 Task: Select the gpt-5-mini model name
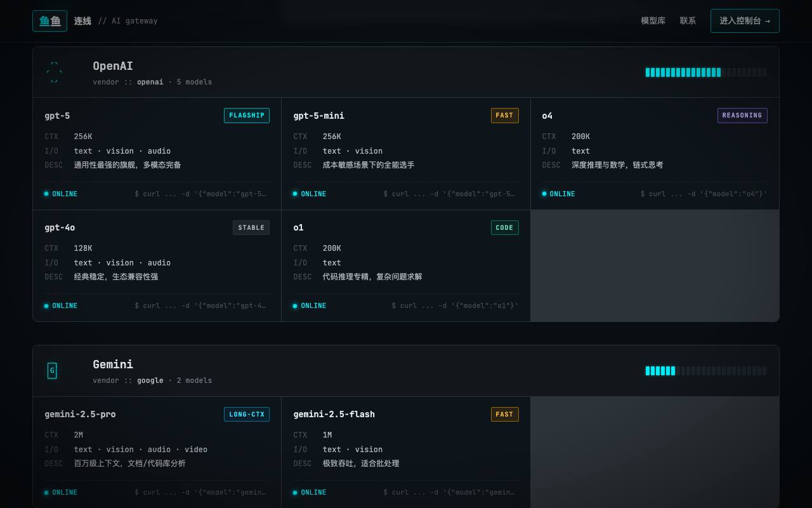(318, 116)
